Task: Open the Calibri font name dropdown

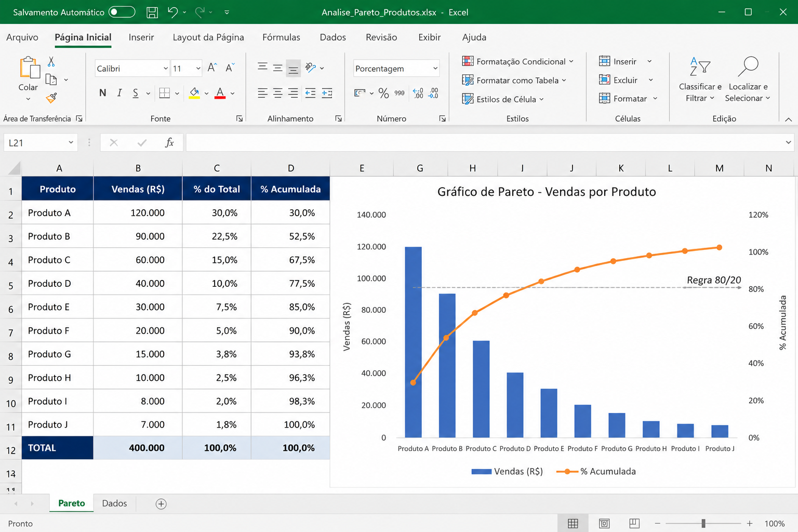Action: tap(166, 69)
